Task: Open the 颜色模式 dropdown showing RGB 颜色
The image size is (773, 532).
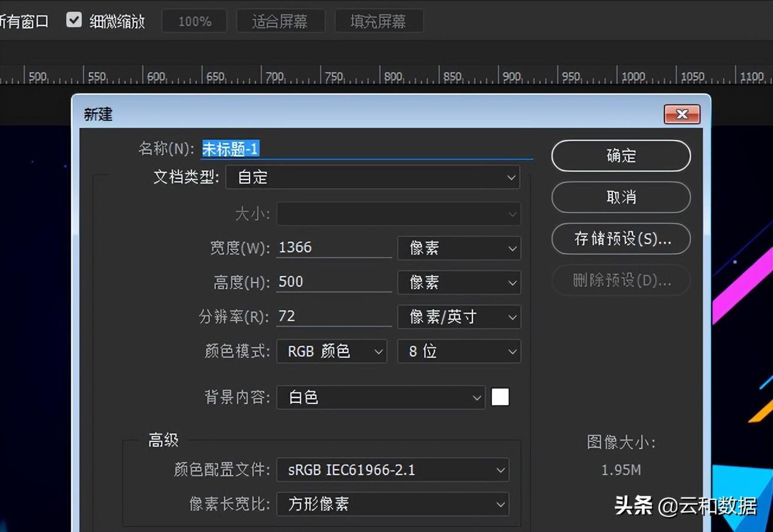Action: point(331,351)
